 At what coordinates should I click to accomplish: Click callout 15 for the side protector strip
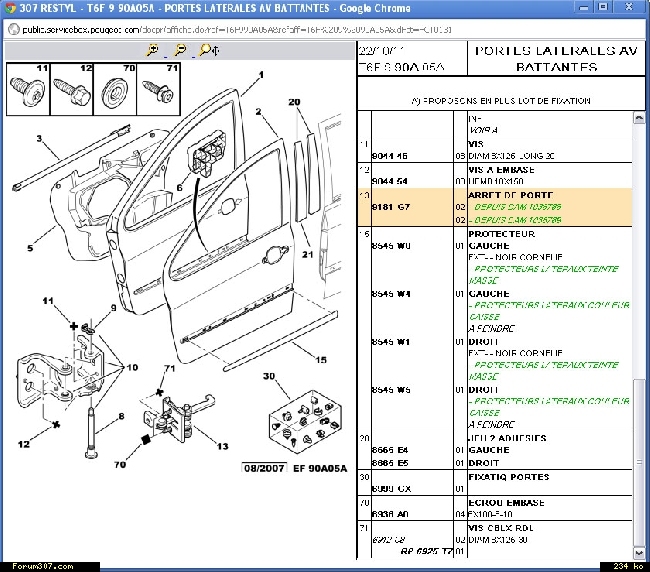(321, 360)
